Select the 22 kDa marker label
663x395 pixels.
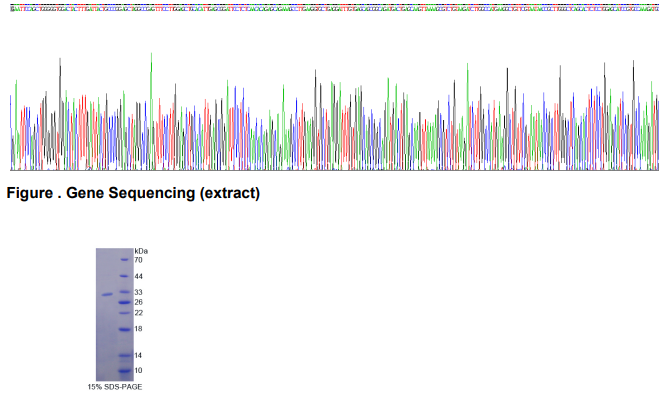click(x=138, y=313)
